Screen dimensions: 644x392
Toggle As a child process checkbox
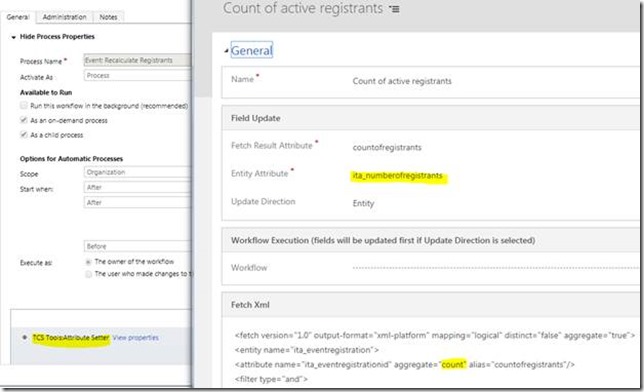pos(24,134)
